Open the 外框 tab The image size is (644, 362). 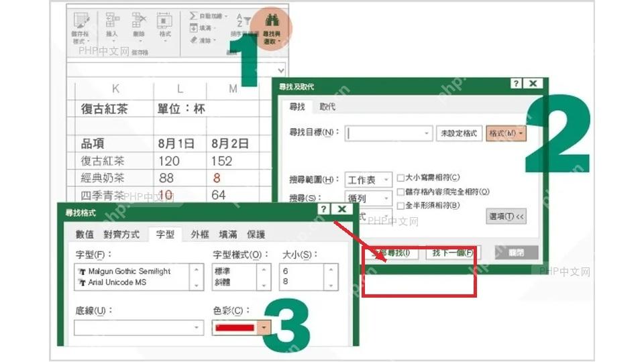click(200, 235)
